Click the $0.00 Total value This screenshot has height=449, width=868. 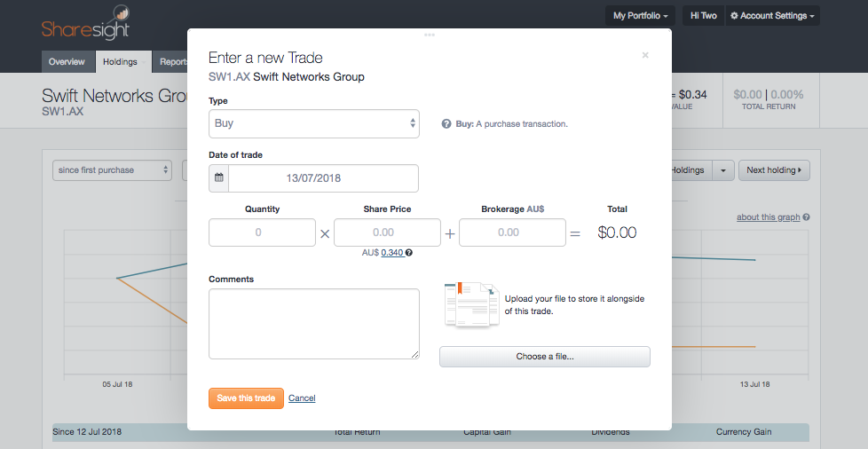click(x=617, y=232)
